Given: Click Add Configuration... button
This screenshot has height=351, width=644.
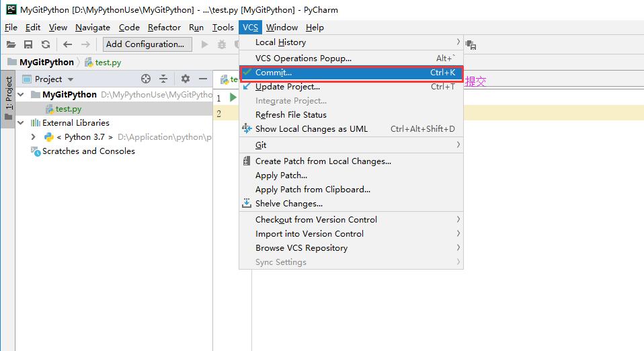Looking at the screenshot, I should point(147,44).
